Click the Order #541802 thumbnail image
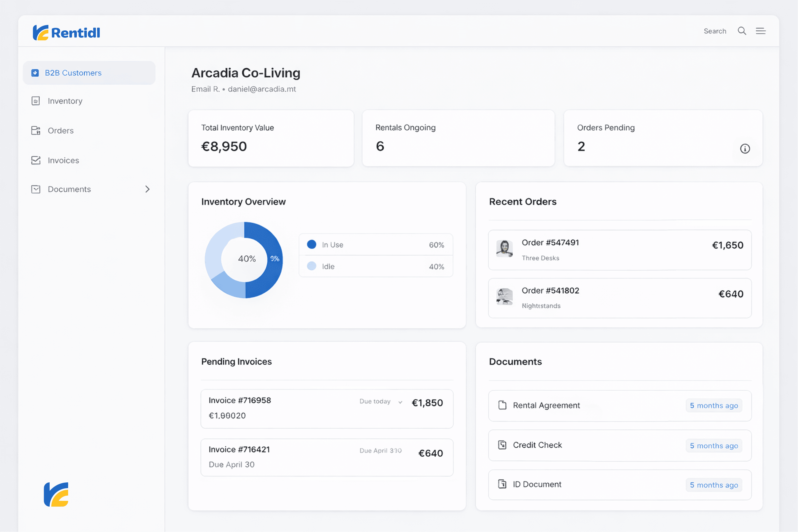Image resolution: width=798 pixels, height=532 pixels. [x=504, y=297]
